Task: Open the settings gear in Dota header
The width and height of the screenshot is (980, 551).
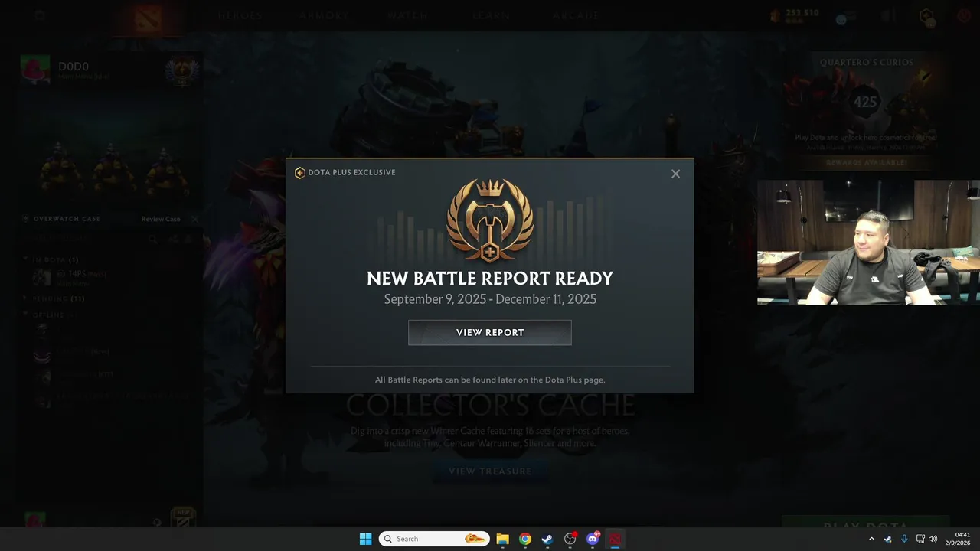Action: click(x=40, y=15)
